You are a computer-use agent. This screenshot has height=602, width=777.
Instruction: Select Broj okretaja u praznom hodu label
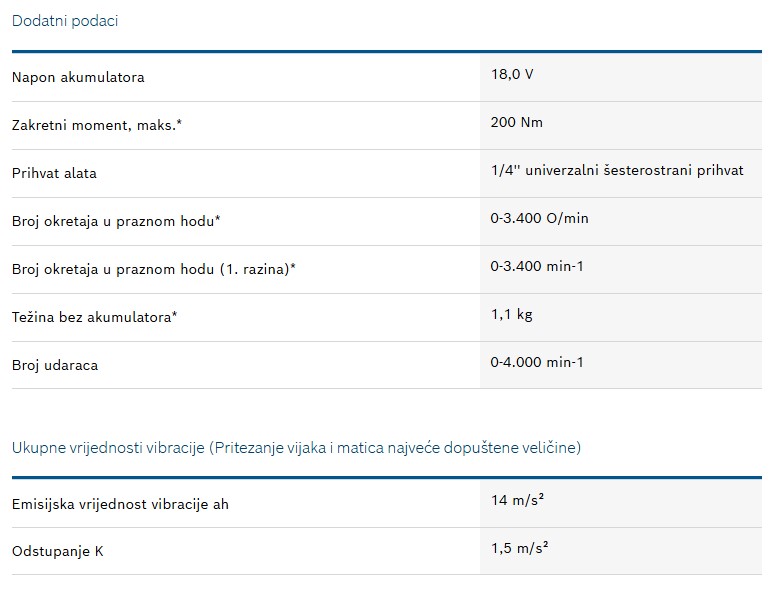116,221
